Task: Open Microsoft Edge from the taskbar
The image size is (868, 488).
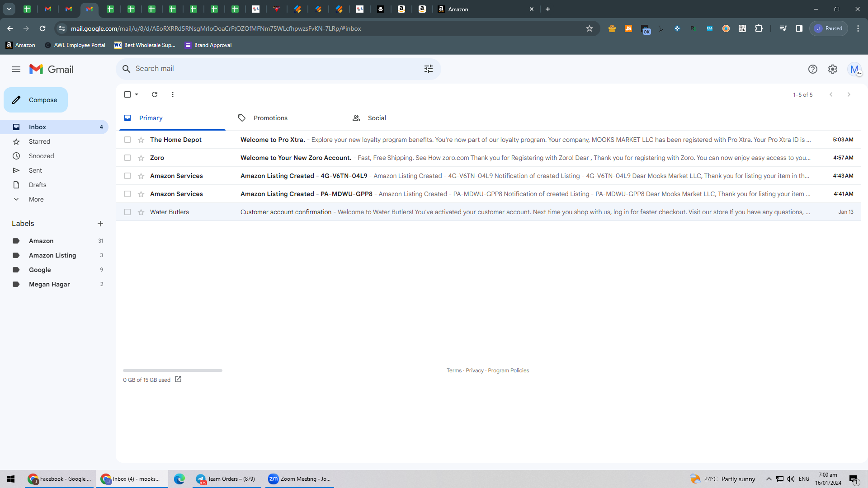Action: (x=179, y=479)
